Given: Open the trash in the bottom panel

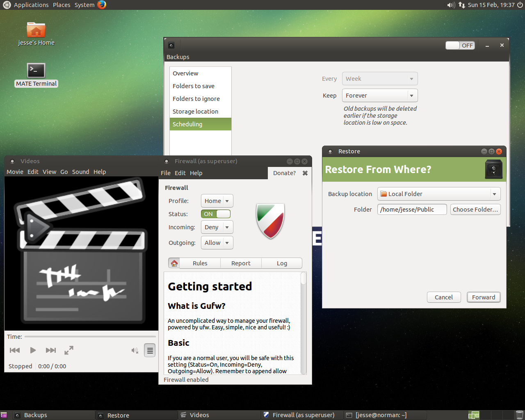Looking at the screenshot, I should coord(520,415).
